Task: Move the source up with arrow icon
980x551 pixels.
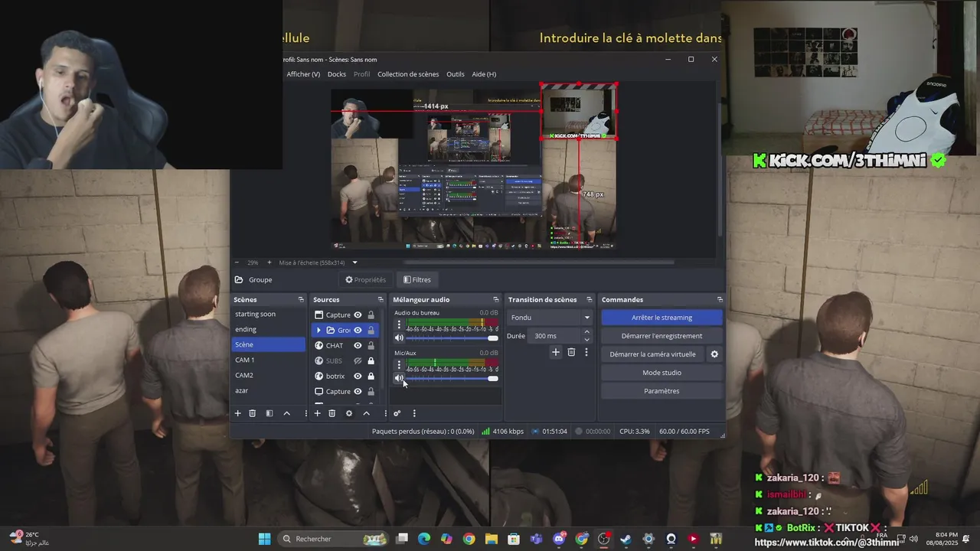Action: click(x=366, y=413)
